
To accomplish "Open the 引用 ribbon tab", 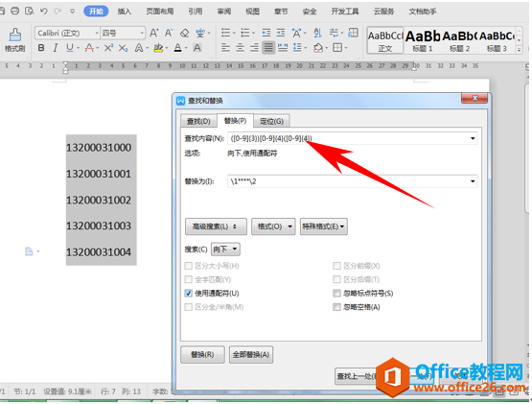I will (x=196, y=12).
